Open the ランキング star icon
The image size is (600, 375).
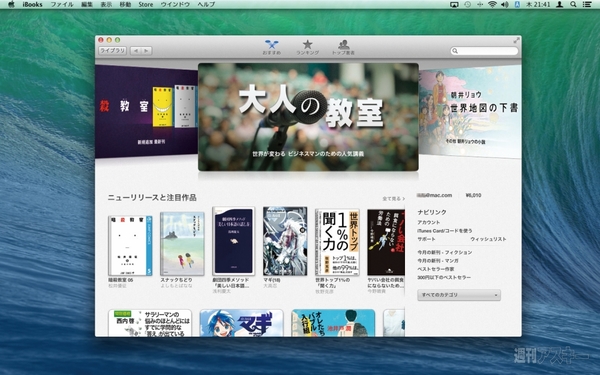click(307, 47)
